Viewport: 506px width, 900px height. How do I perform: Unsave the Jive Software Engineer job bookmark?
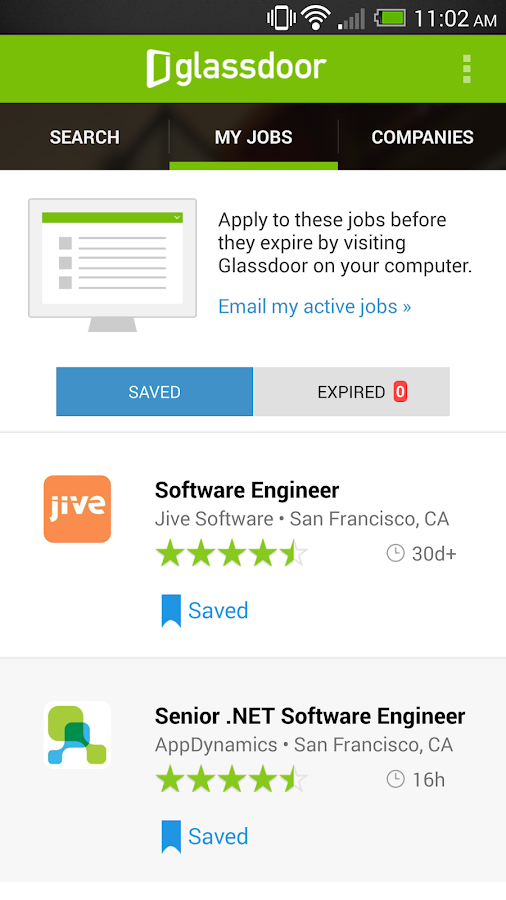tap(205, 610)
